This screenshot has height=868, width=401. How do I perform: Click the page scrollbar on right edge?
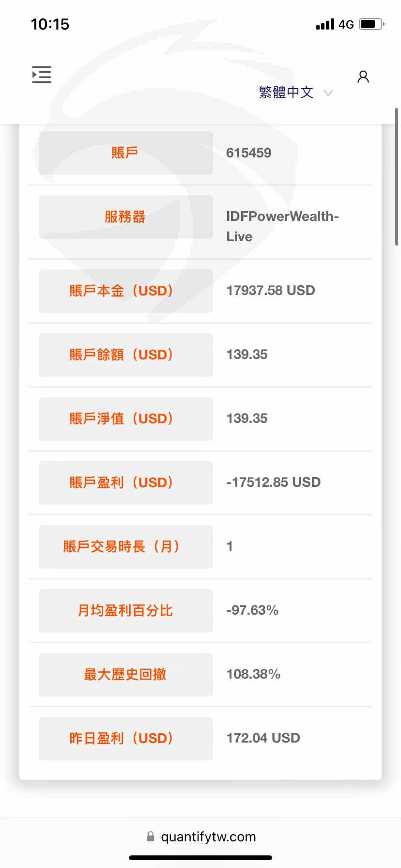(397, 177)
